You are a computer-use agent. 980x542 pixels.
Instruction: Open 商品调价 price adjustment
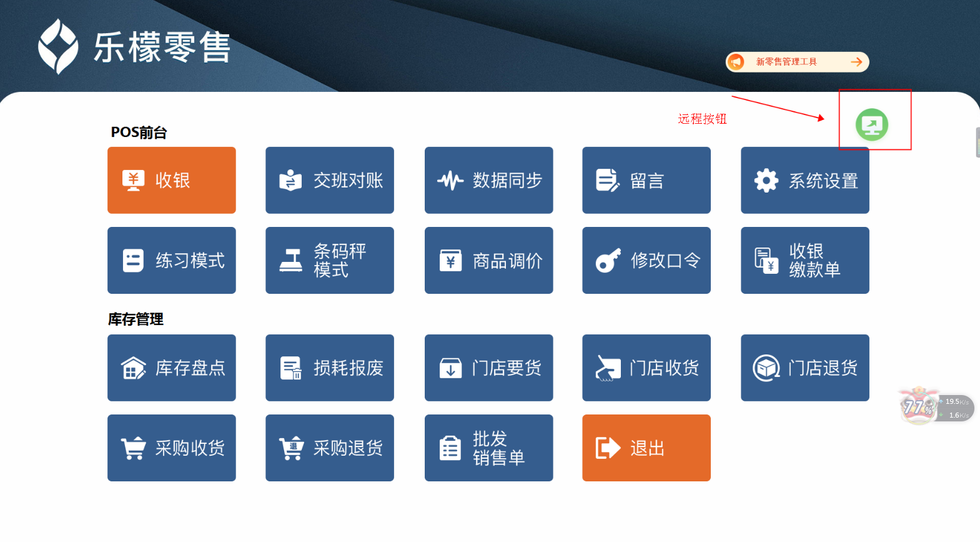coord(488,260)
